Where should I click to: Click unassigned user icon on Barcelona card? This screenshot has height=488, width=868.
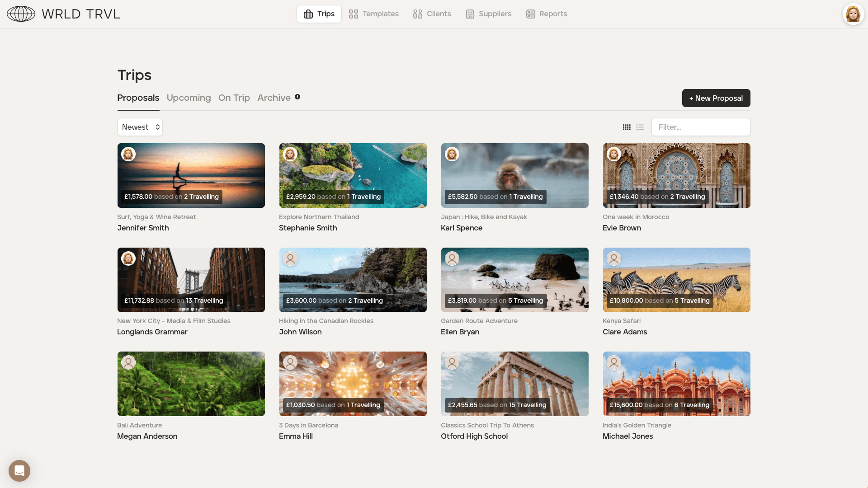click(x=290, y=362)
